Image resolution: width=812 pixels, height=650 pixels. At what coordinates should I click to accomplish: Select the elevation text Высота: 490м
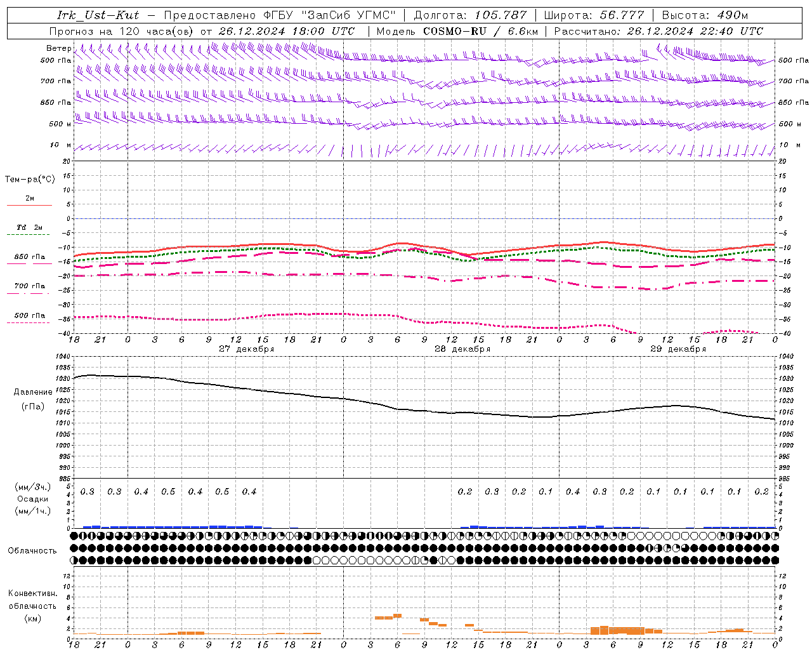click(x=705, y=15)
